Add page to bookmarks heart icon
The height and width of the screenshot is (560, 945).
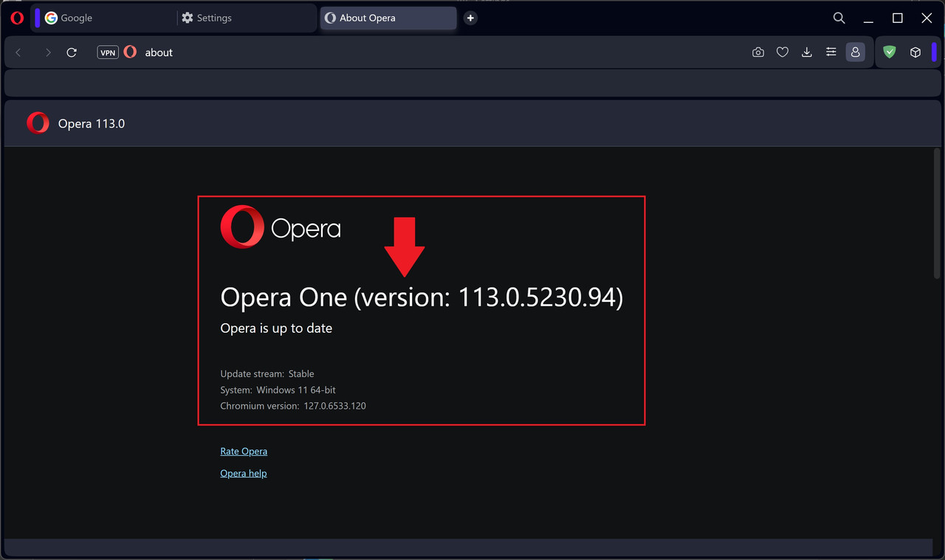[783, 52]
